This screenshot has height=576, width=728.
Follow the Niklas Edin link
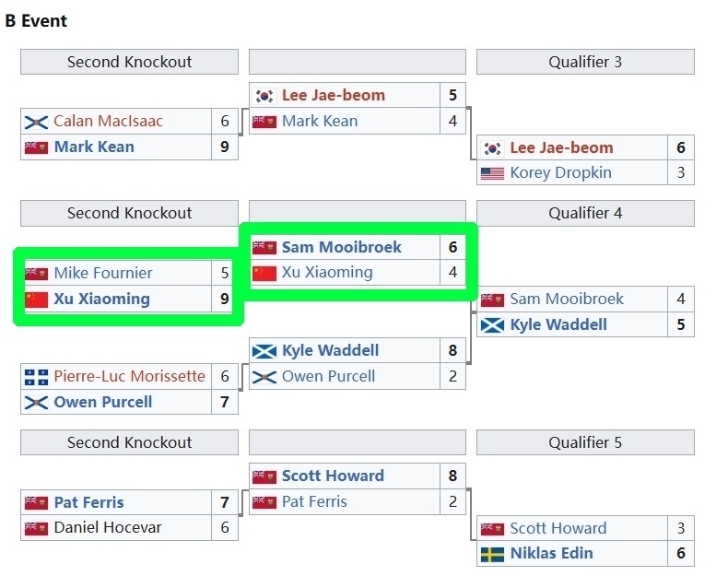(551, 554)
